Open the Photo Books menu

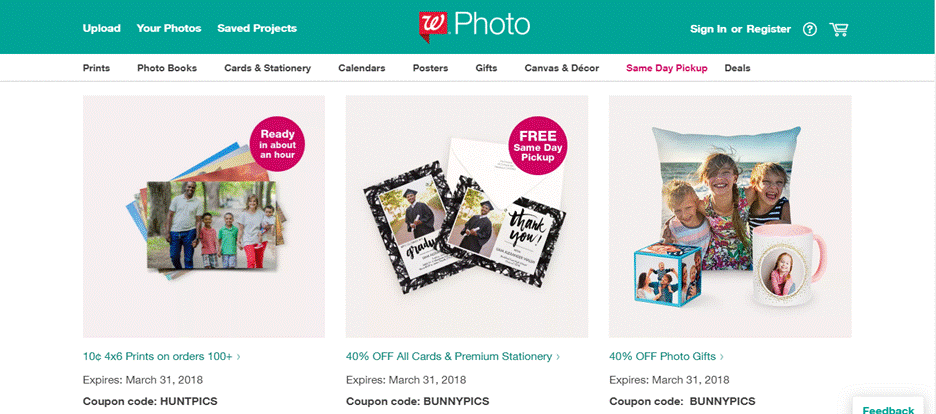[167, 68]
